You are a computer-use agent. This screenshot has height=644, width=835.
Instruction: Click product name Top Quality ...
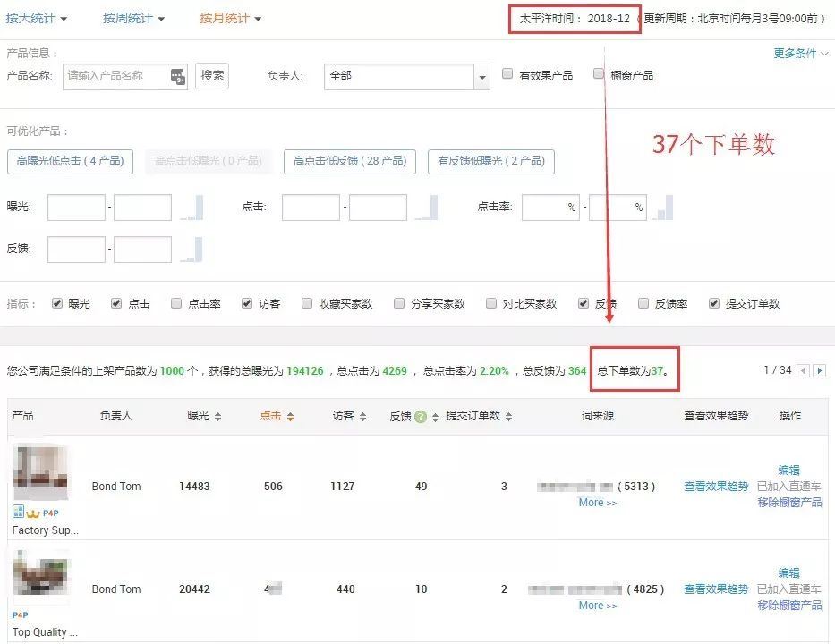click(x=45, y=631)
